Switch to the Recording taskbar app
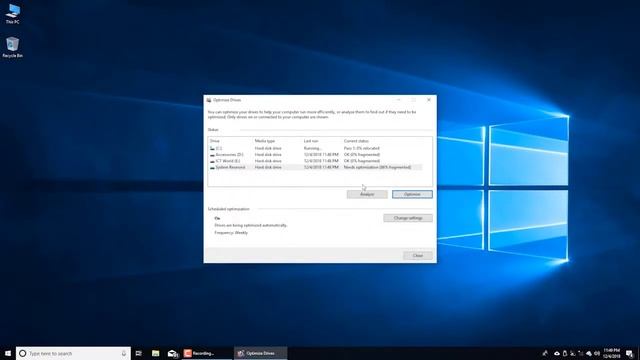 click(206, 353)
